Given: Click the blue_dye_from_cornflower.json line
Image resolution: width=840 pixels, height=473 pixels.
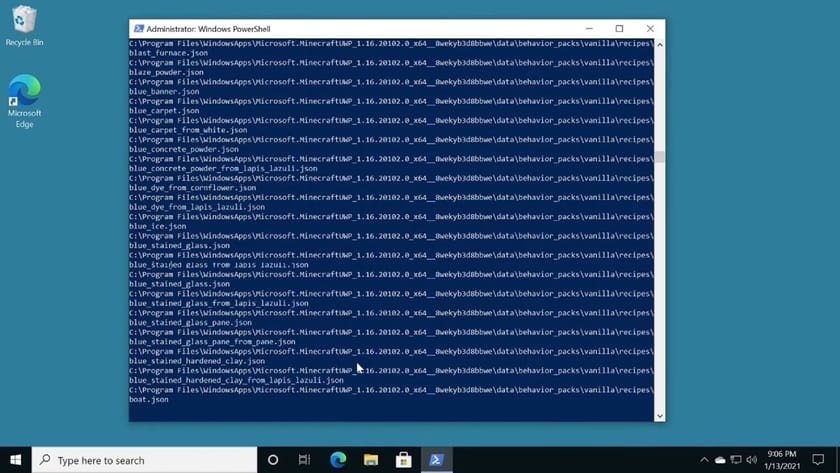Looking at the screenshot, I should click(192, 188).
